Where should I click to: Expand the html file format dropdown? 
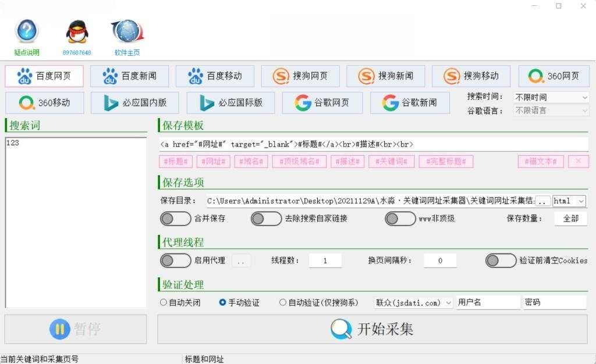point(569,201)
